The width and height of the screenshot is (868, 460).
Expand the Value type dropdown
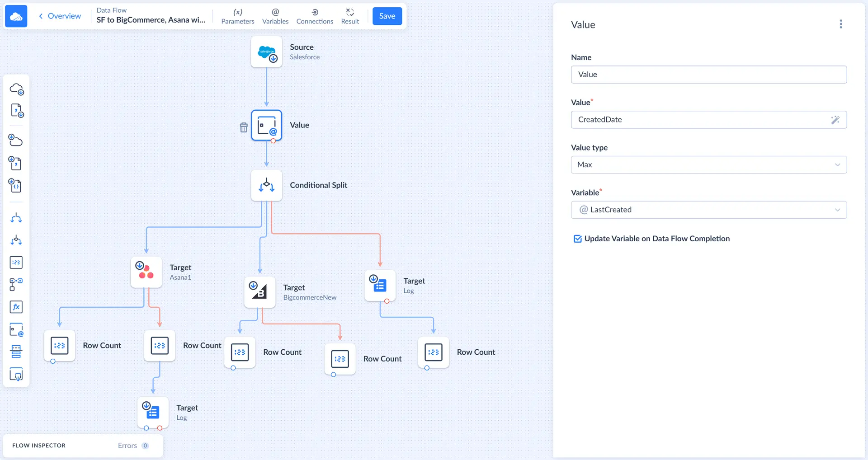click(x=708, y=165)
